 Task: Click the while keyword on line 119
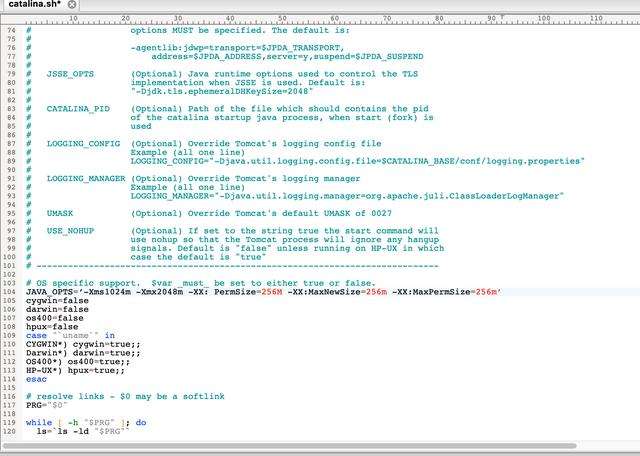[39, 423]
